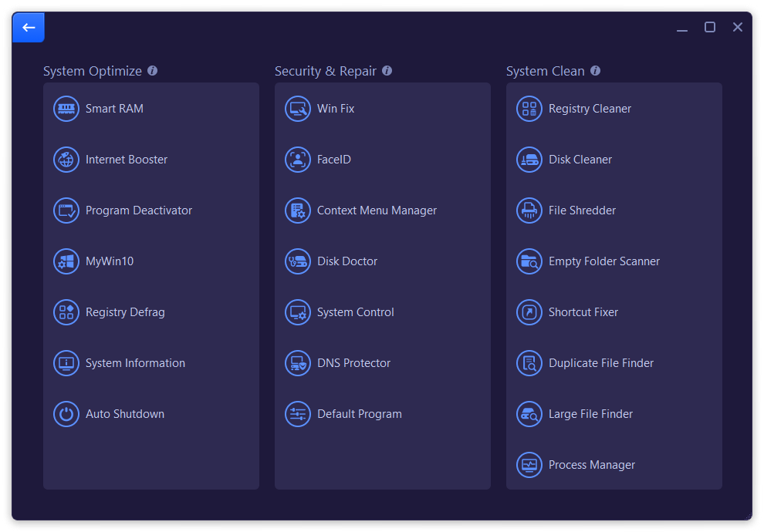Open the DNS Protector tool
The image size is (764, 532).
pyautogui.click(x=353, y=363)
